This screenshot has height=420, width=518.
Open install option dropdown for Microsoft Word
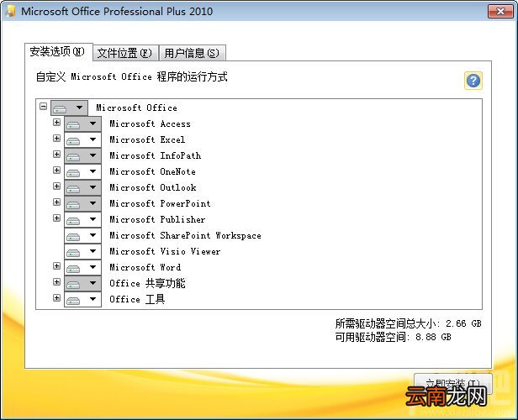tap(82, 268)
